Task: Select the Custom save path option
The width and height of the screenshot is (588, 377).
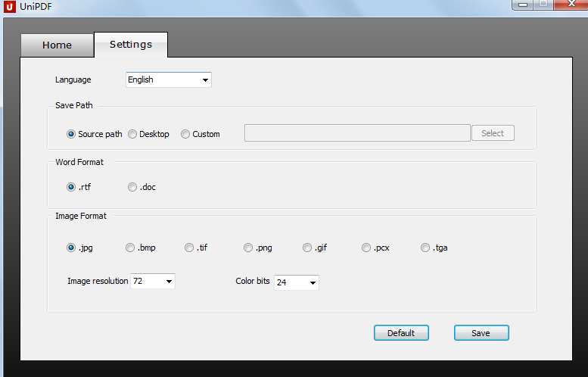Action: [186, 134]
